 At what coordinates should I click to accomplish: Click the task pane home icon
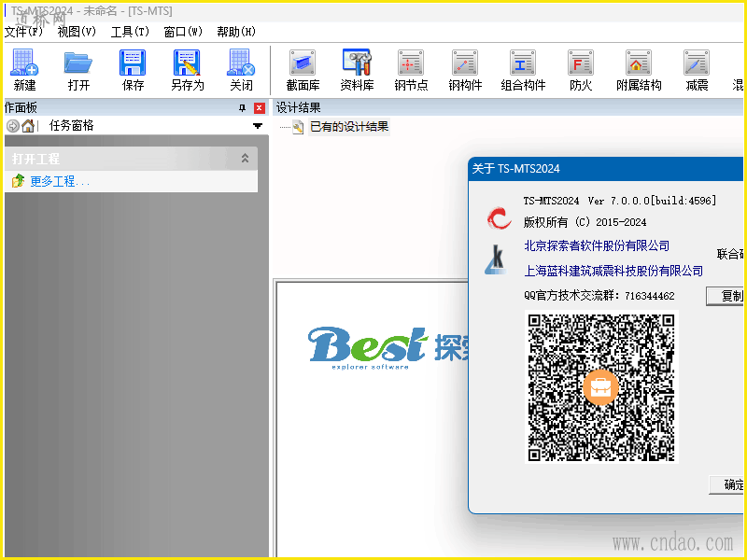[28, 126]
